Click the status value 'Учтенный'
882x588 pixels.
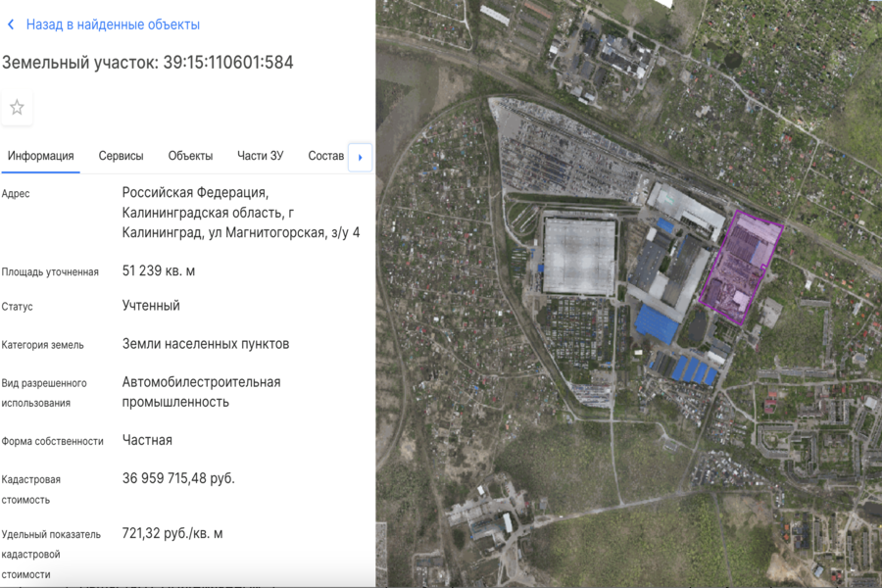[151, 306]
